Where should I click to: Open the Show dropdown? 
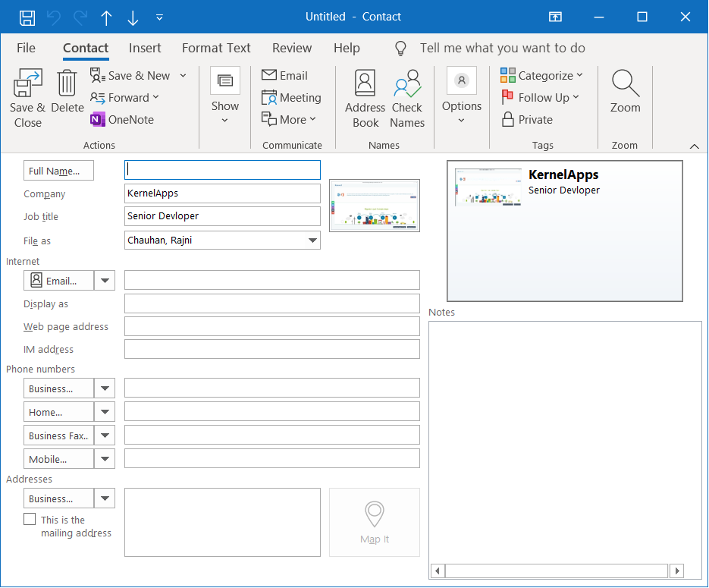[x=224, y=96]
